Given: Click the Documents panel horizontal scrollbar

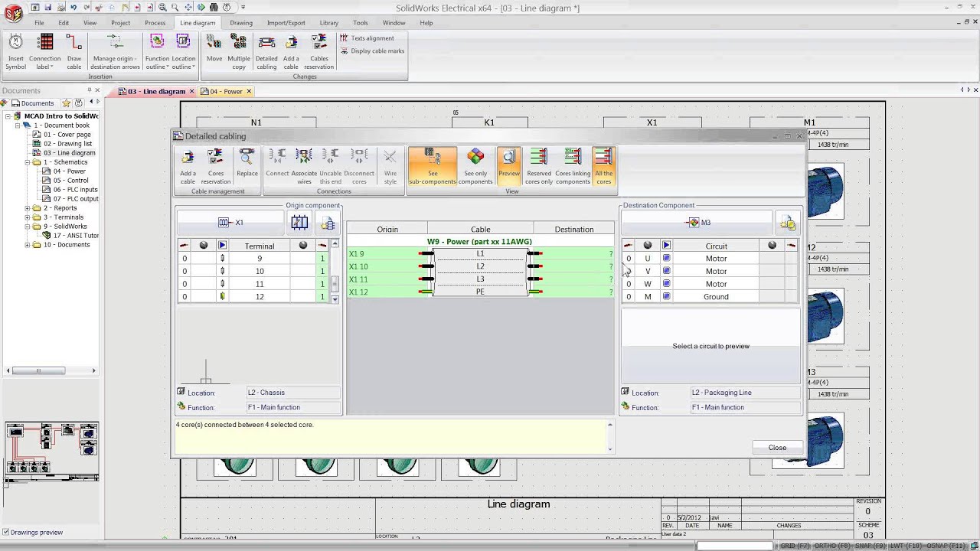Looking at the screenshot, I should pyautogui.click(x=51, y=371).
